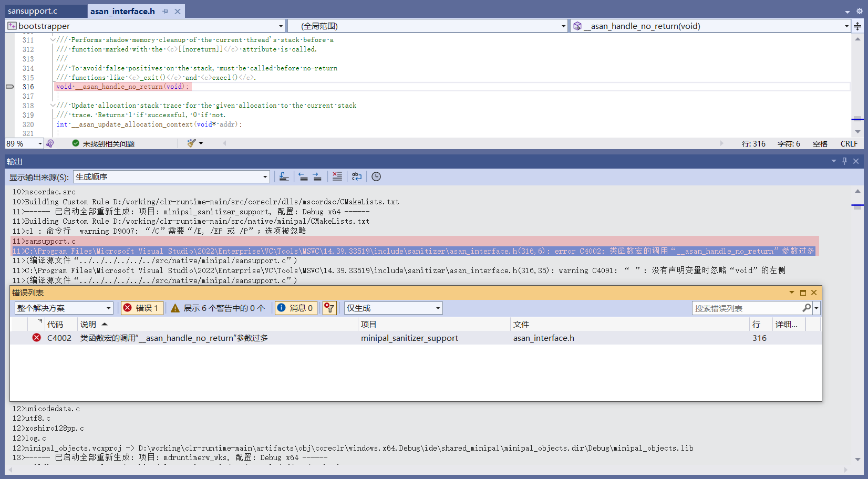The image size is (868, 479).
Task: Clear all text in the Output window
Action: tap(337, 176)
